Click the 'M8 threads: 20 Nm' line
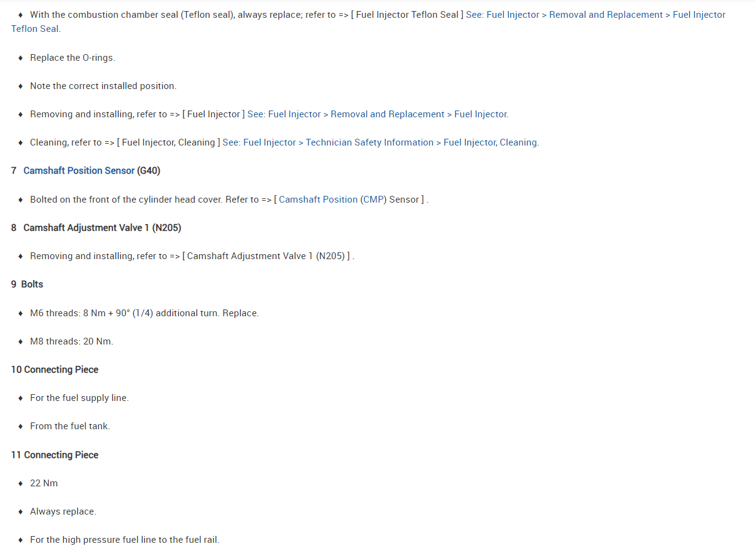 (71, 341)
